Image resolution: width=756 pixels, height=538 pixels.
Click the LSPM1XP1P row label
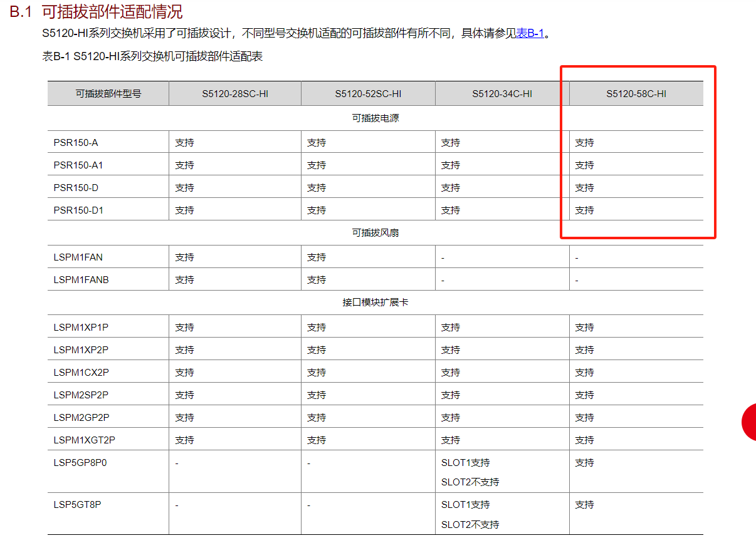(x=81, y=327)
